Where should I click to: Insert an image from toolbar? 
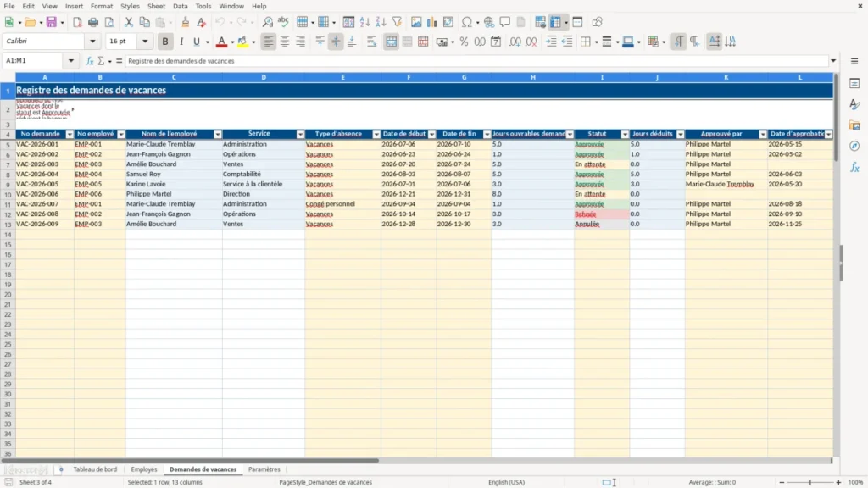(x=416, y=22)
